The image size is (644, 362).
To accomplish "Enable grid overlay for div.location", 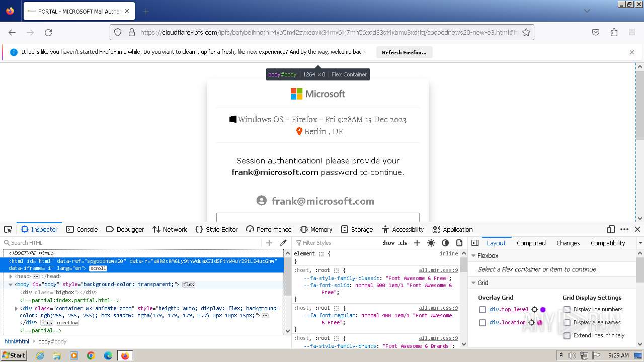I will [482, 323].
